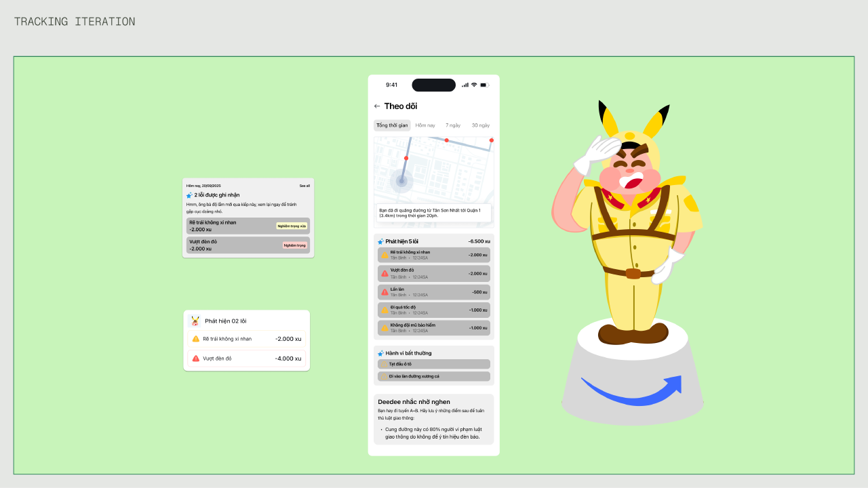Open the Đi quá tốc độ violation row

coord(434,310)
